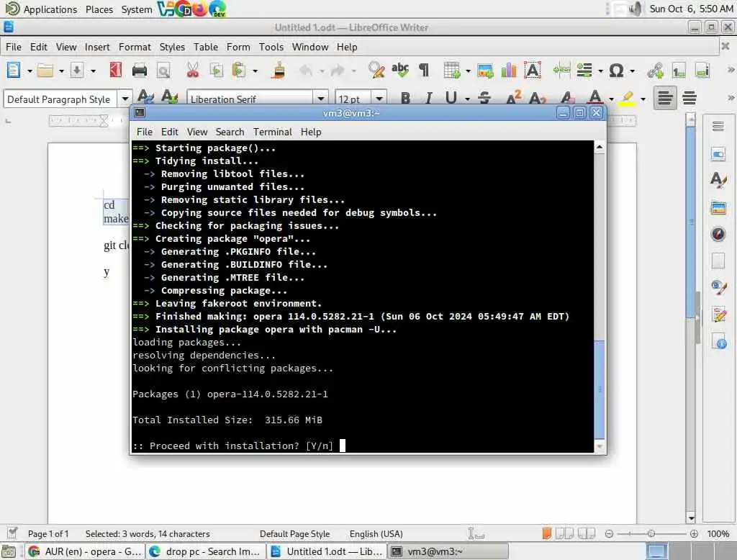737x560 pixels.
Task: Open the New document dropdown arrow
Action: [29, 71]
